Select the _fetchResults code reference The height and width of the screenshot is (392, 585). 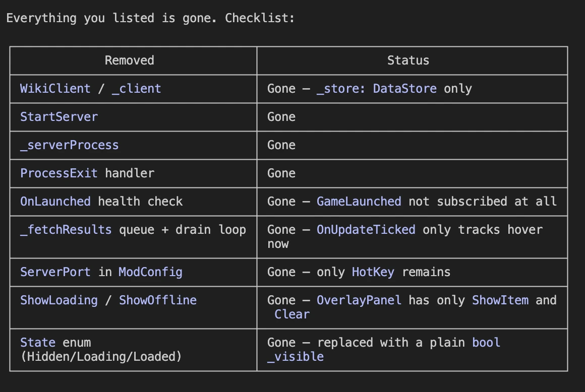[x=66, y=230]
